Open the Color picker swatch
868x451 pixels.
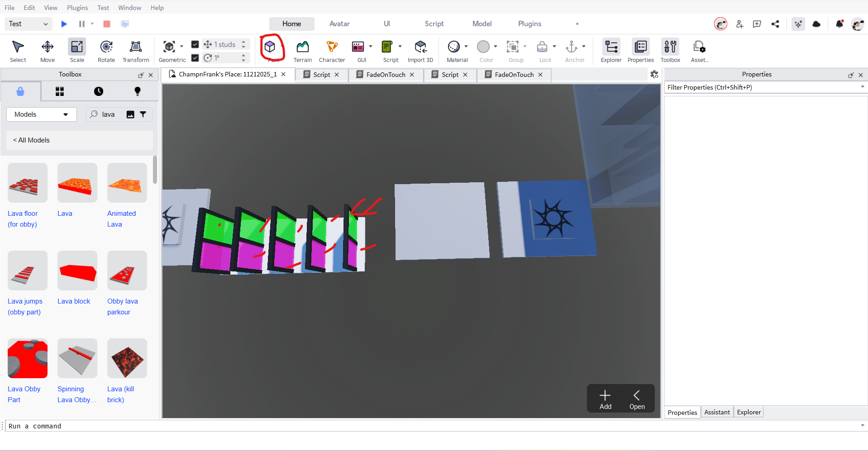(x=483, y=47)
